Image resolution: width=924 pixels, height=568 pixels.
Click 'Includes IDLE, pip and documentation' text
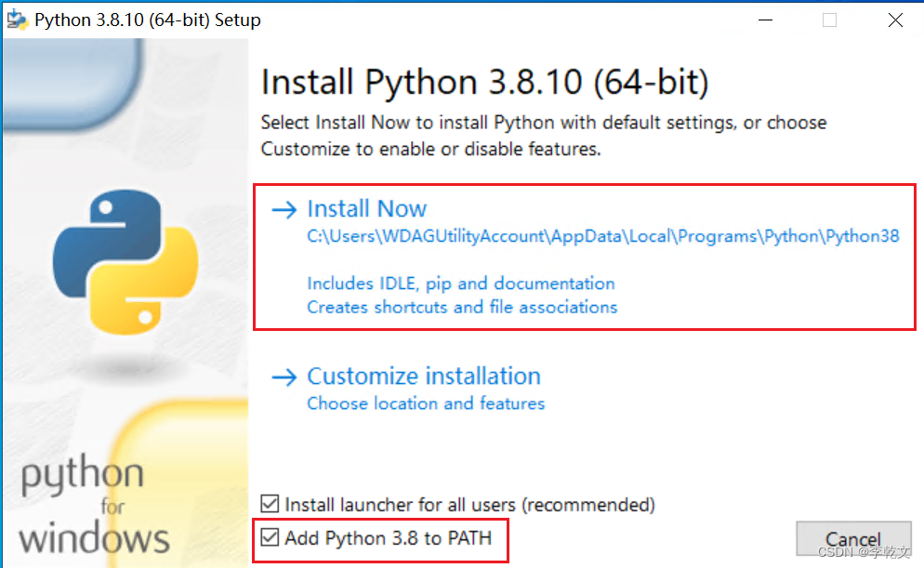pyautogui.click(x=461, y=284)
